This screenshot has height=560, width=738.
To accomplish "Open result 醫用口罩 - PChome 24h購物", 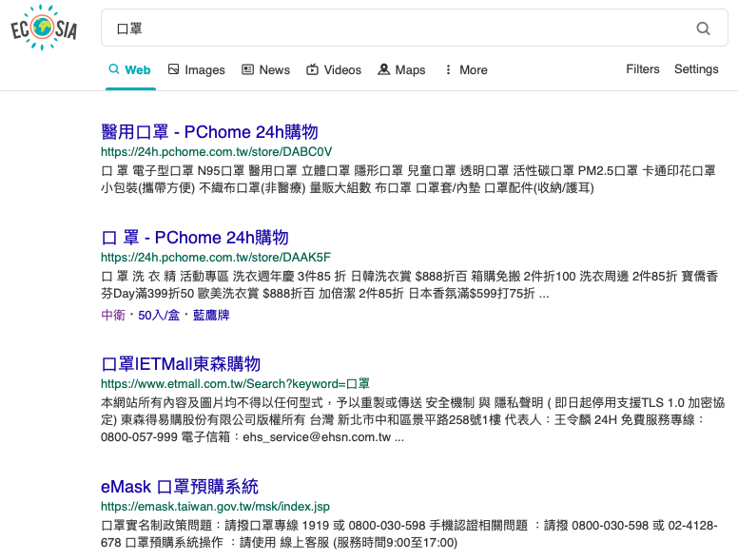I will (x=209, y=132).
